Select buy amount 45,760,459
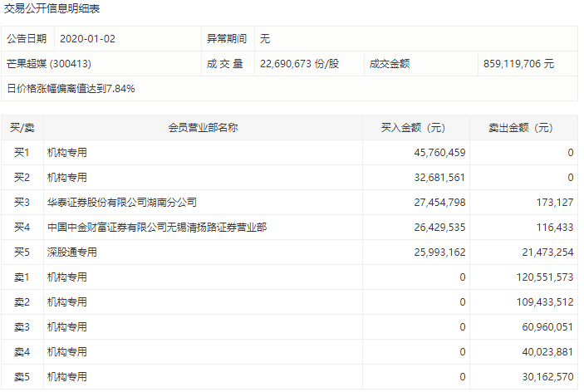This screenshot has width=584, height=392. [439, 153]
